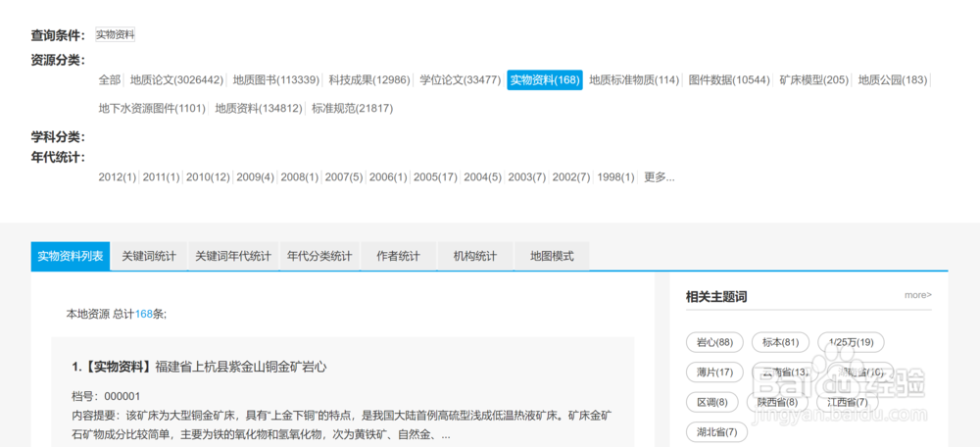
Task: Click the 168 total count number
Action: 144,314
